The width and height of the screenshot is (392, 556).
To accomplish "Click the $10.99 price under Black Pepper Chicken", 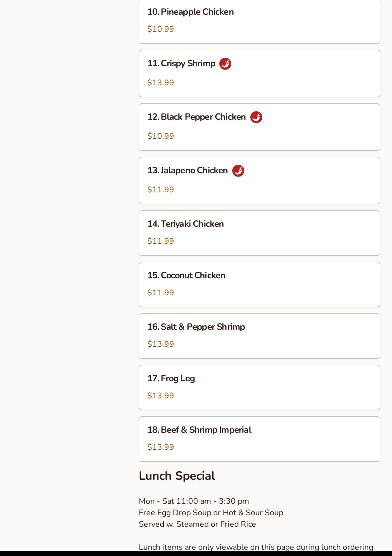I will 161,136.
